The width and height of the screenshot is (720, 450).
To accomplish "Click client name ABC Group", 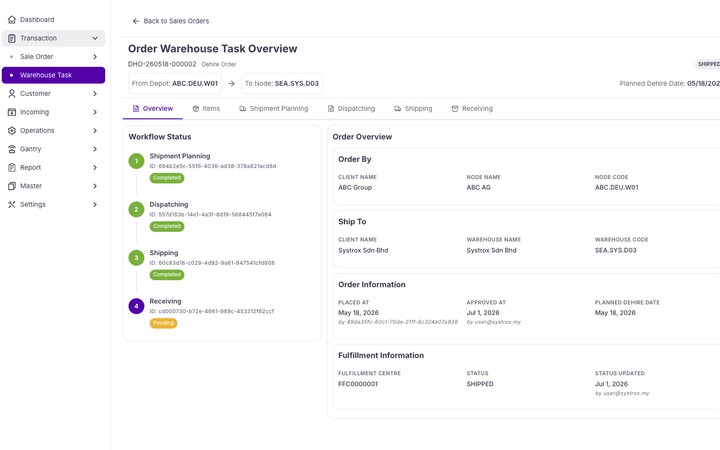I will (x=355, y=187).
